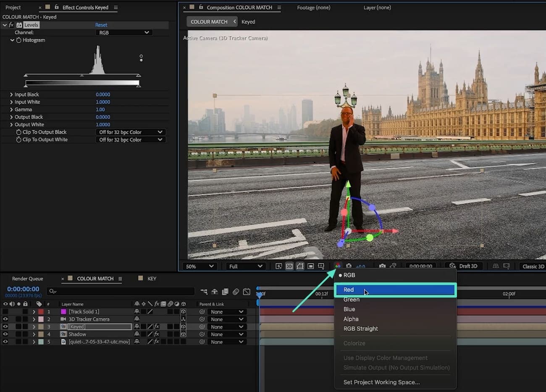Click the histogram display toggle dots
546x392 pixels.
tap(141, 58)
